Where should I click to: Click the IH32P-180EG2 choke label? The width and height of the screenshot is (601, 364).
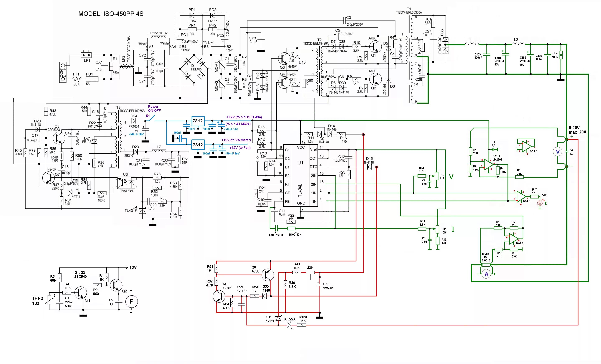(158, 33)
